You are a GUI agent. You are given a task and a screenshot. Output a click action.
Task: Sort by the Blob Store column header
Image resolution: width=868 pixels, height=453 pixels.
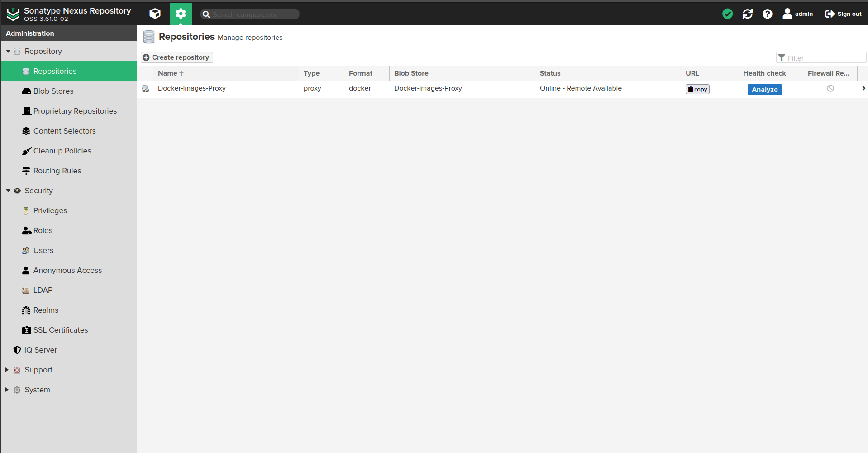pos(462,73)
